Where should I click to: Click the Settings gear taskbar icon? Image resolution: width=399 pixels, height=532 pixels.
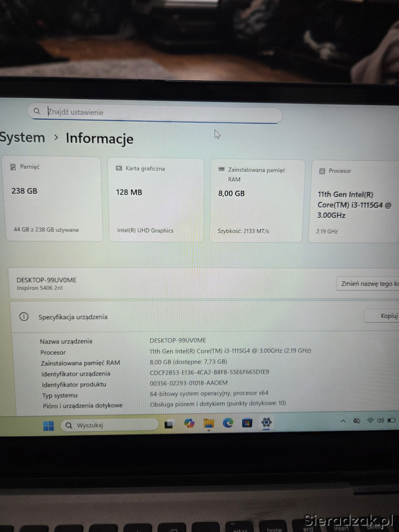[266, 422]
